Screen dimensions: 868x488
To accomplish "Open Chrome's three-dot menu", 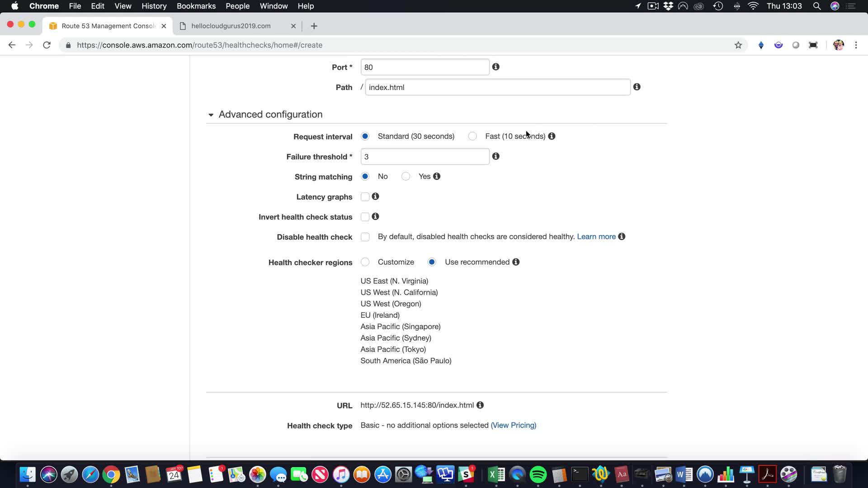I will [x=856, y=45].
